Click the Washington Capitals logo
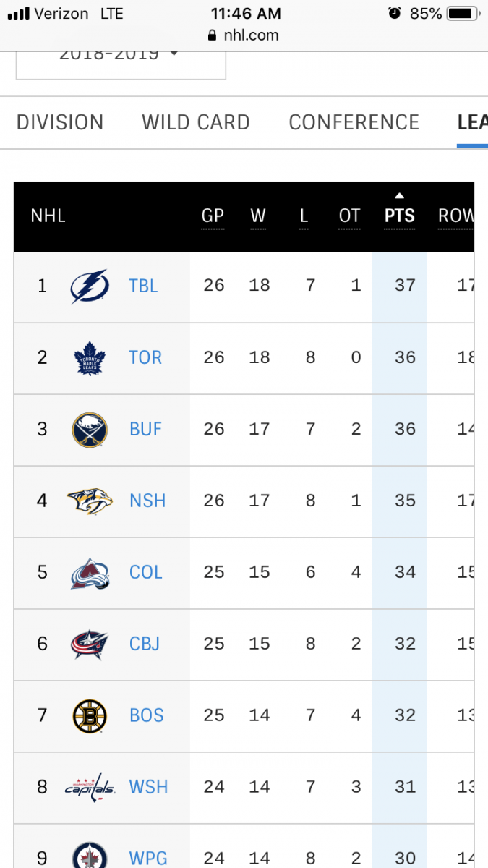Viewport: 488px width, 868px height. tap(90, 787)
